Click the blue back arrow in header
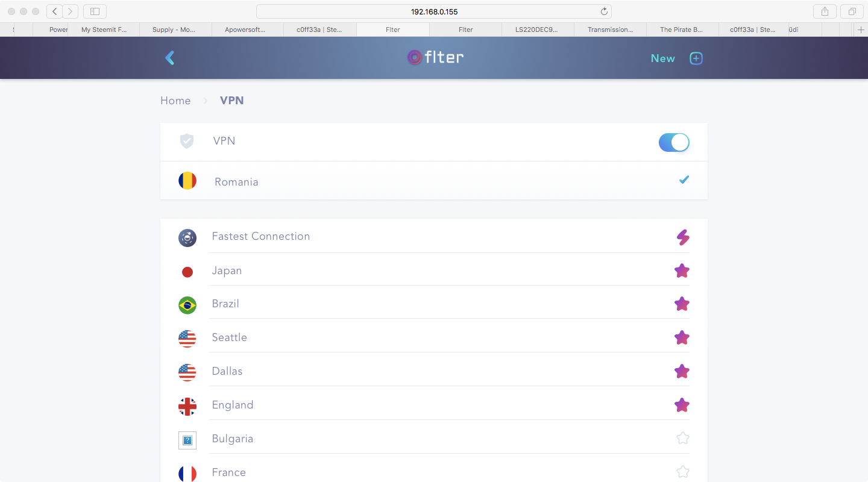868x482 pixels. [169, 58]
